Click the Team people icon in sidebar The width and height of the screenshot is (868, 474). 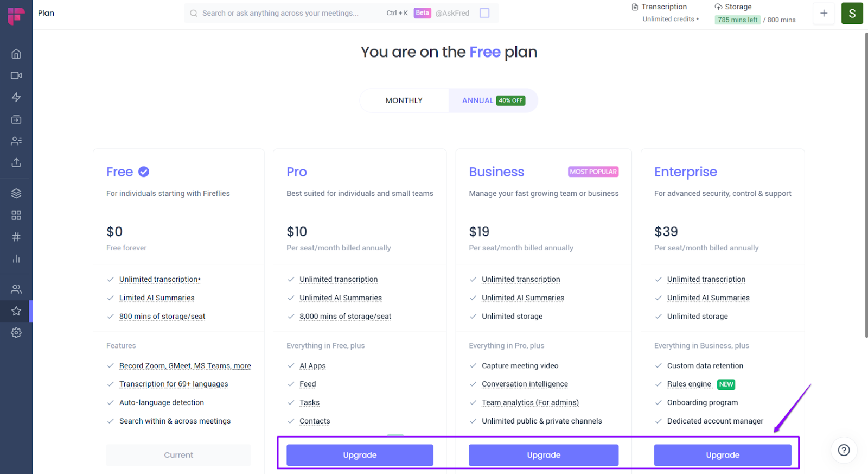[16, 289]
